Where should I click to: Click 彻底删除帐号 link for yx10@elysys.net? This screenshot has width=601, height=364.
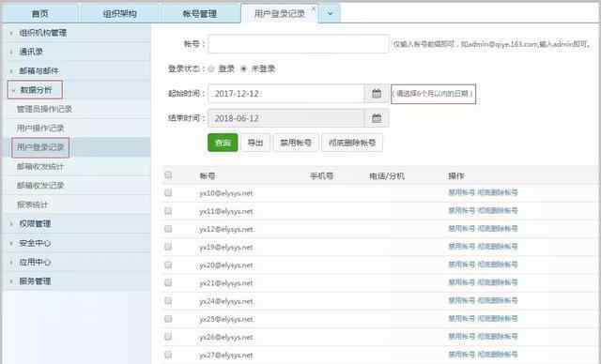pos(498,192)
